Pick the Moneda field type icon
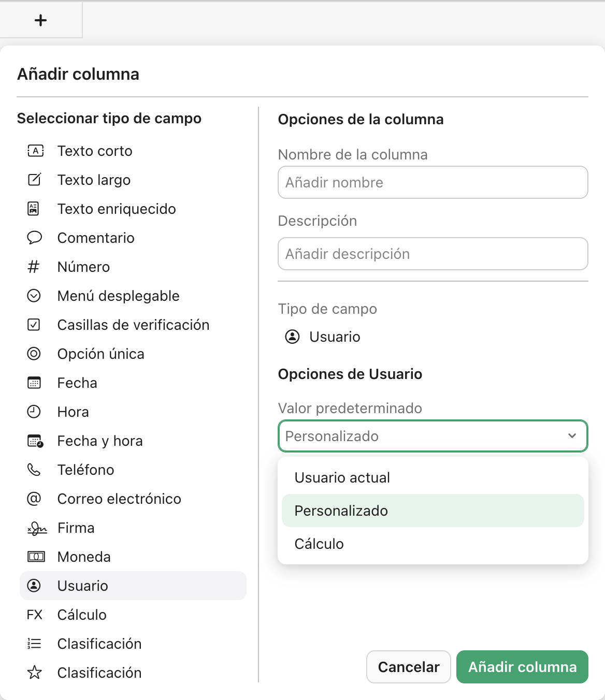 tap(34, 557)
